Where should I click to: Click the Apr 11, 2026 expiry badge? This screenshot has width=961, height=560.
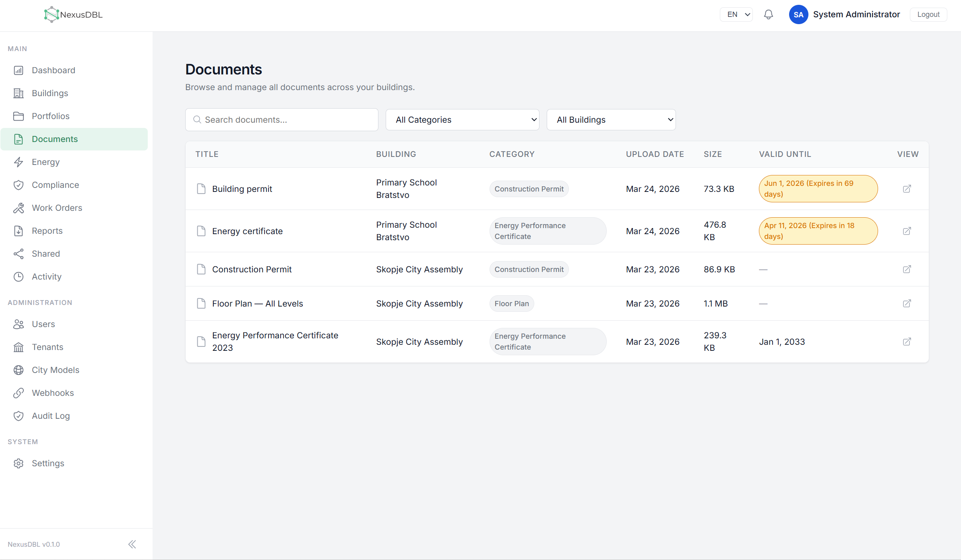818,231
